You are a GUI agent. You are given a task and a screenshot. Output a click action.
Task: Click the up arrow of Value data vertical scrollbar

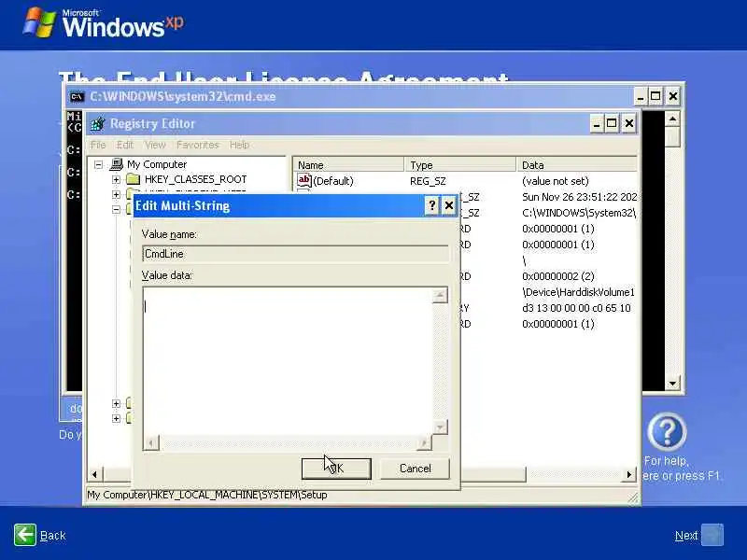[440, 296]
